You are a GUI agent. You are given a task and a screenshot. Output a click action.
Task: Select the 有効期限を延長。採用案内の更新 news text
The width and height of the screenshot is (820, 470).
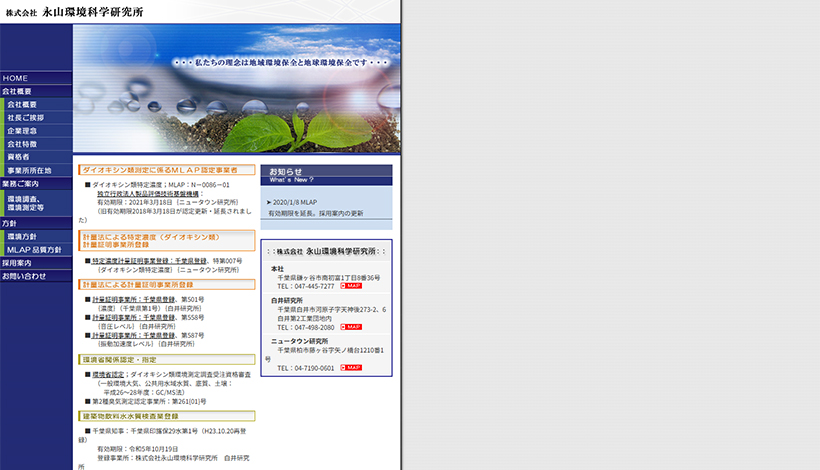[316, 213]
